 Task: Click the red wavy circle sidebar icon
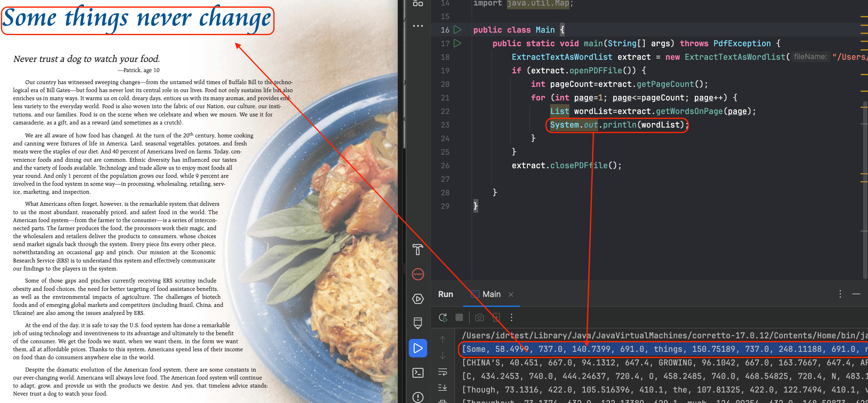point(418,274)
